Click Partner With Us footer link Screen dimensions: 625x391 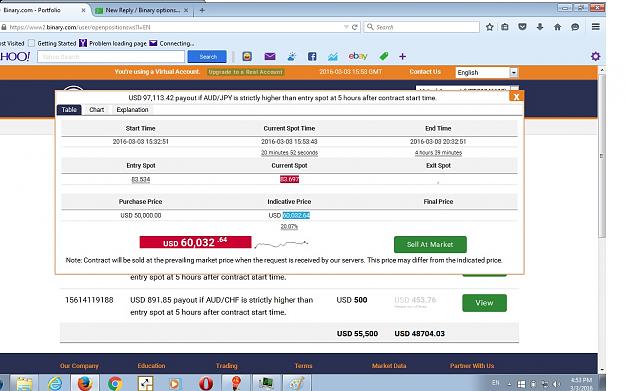[472, 365]
